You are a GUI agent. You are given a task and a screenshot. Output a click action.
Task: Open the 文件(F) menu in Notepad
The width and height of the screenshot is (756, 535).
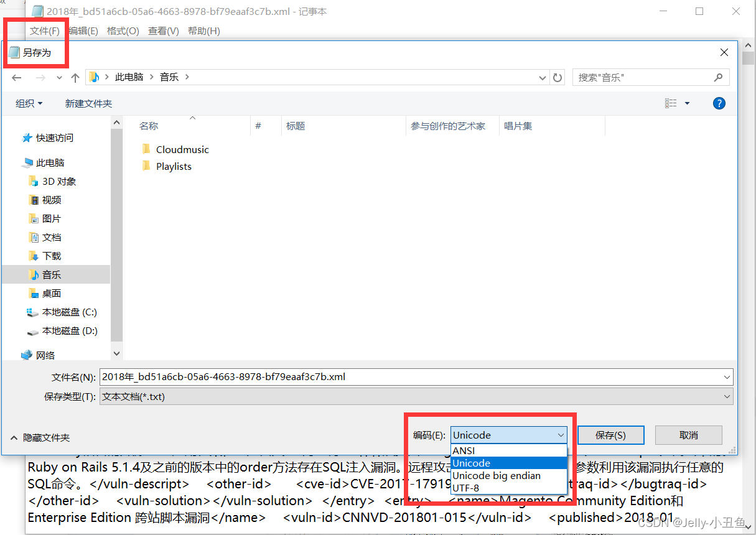(x=45, y=30)
